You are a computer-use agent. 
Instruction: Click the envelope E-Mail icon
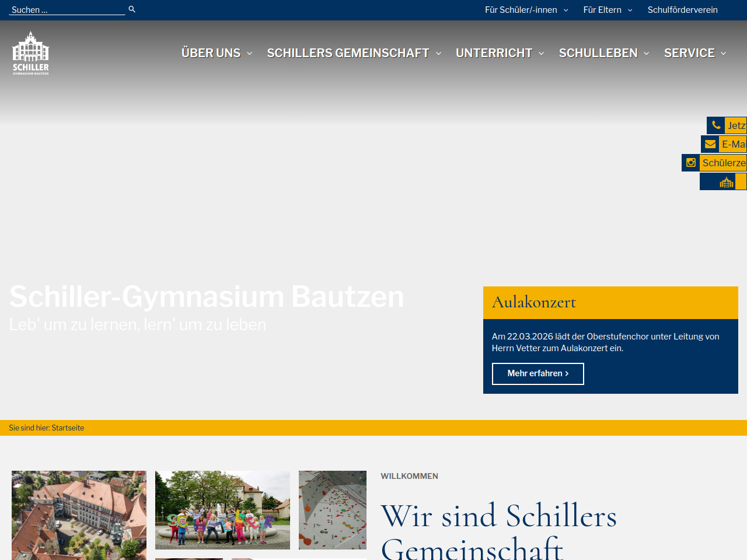coord(710,144)
